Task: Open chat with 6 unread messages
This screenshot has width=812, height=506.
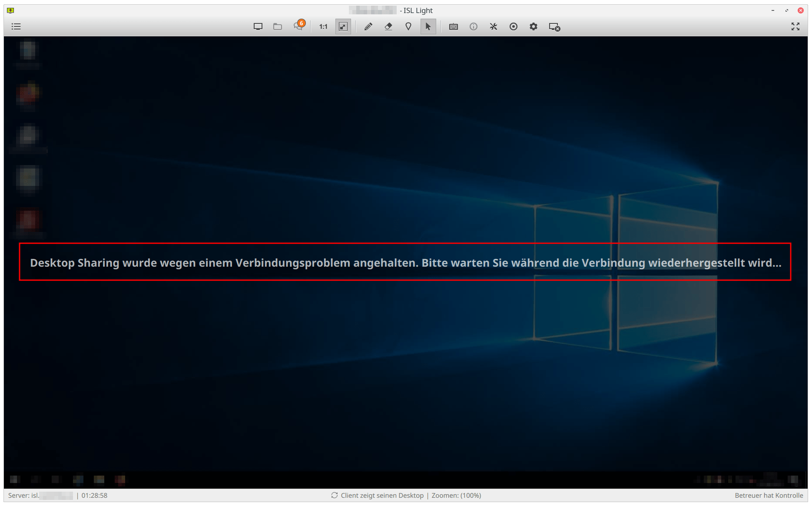Action: coord(298,26)
